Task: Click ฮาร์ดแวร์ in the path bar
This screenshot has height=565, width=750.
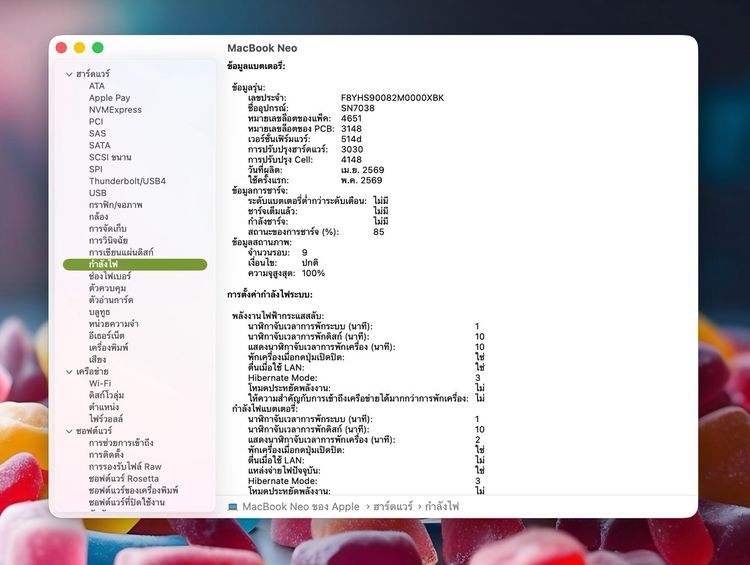Action: click(393, 507)
